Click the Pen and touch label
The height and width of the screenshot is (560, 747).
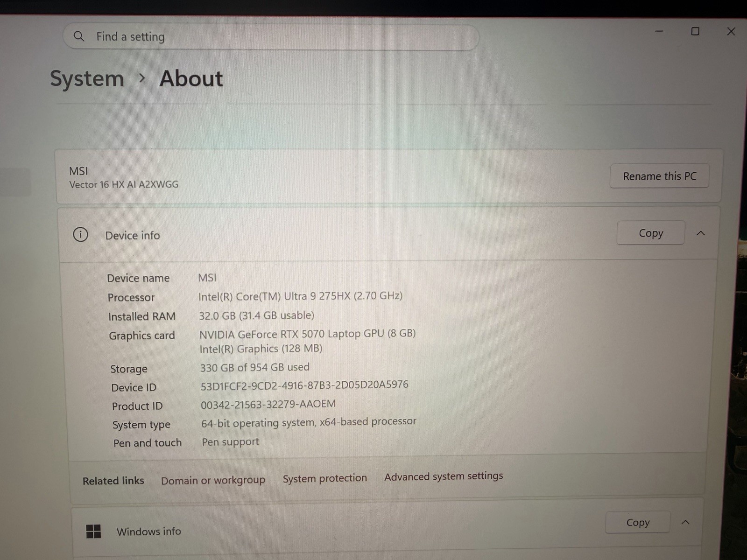pyautogui.click(x=148, y=443)
